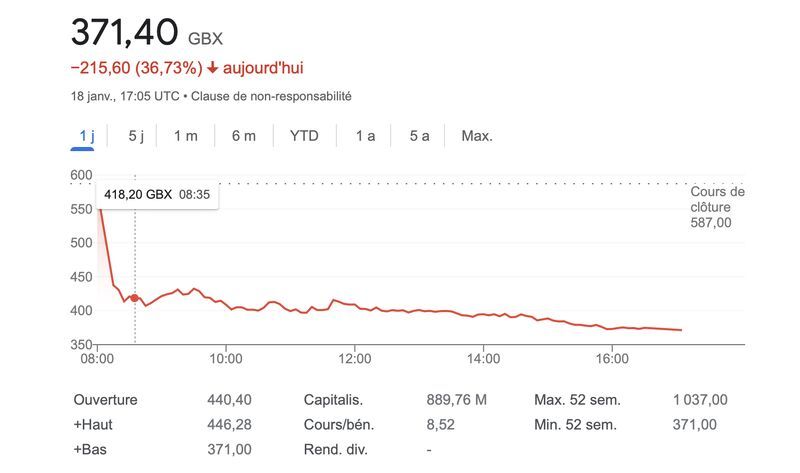Click the 371,40 current price
800x473 pixels.
click(124, 32)
